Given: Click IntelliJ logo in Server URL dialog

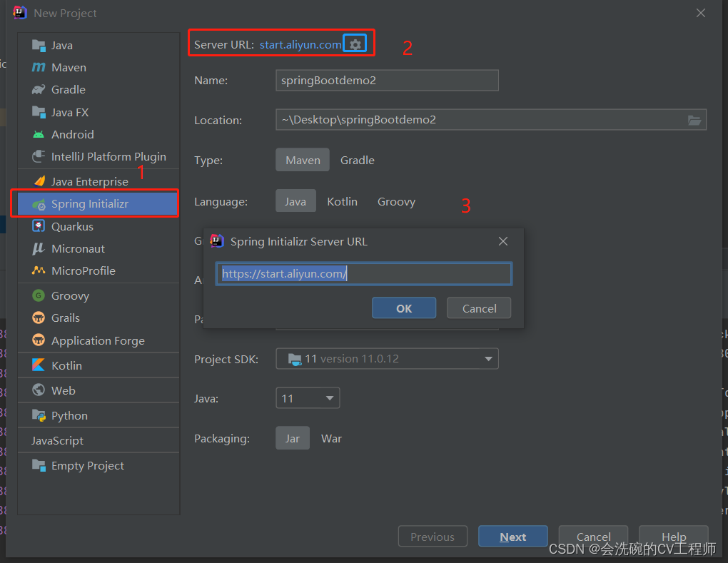Looking at the screenshot, I should [217, 241].
